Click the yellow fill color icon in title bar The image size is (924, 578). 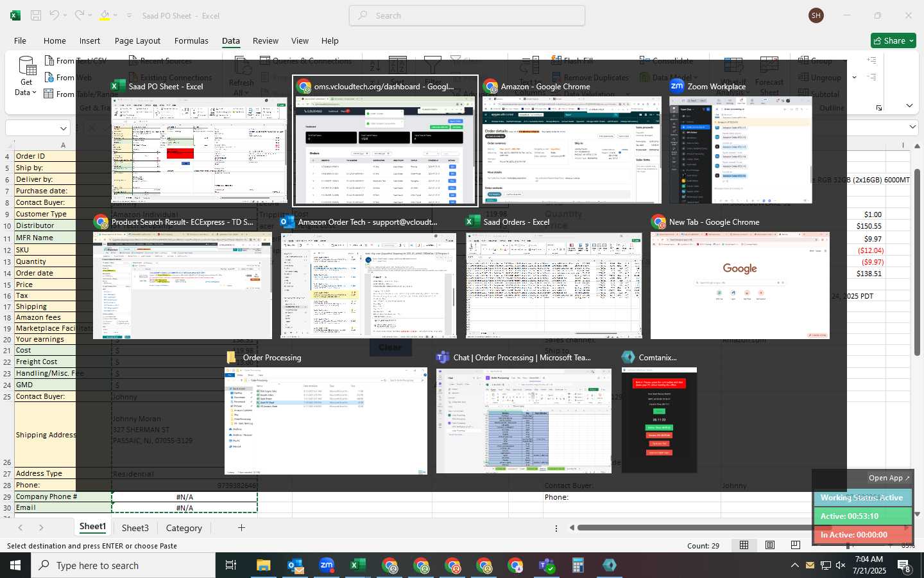pos(105,15)
